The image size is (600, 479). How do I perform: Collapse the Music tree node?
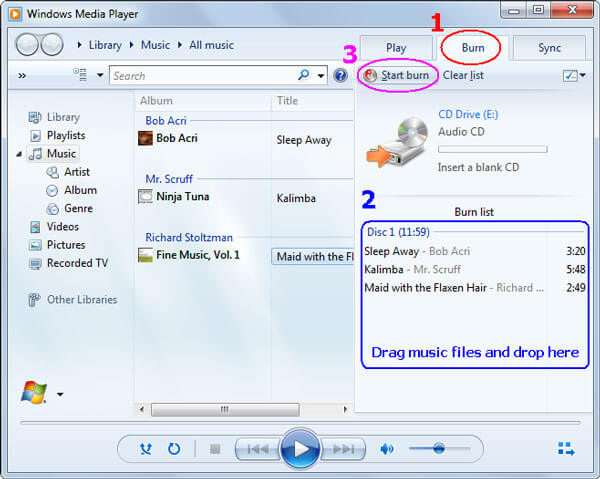pos(20,154)
